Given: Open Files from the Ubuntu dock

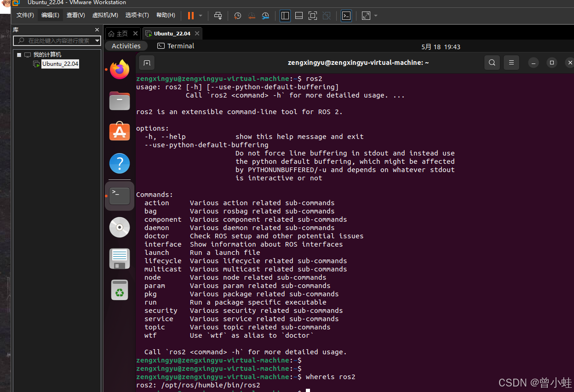Looking at the screenshot, I should [120, 101].
